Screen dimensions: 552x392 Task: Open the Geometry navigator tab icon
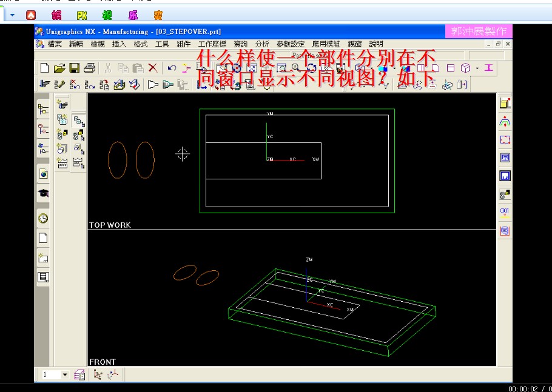[43, 148]
